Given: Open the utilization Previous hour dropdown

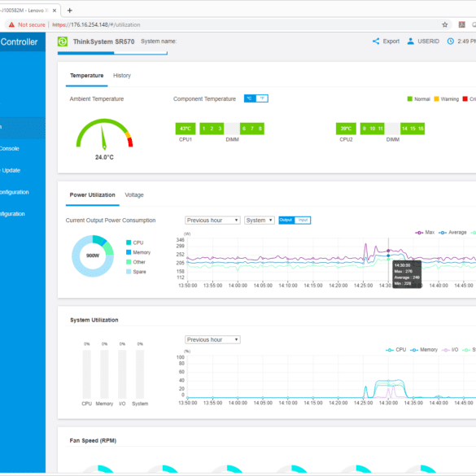Looking at the screenshot, I should click(212, 339).
